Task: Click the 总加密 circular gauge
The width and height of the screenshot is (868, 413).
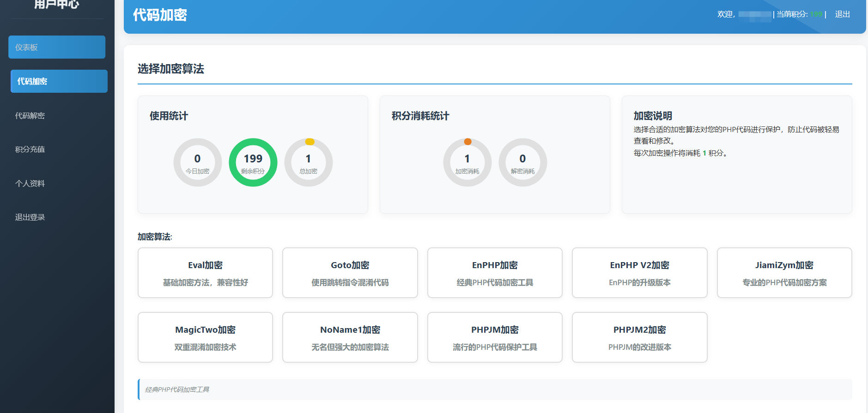Action: (x=309, y=162)
